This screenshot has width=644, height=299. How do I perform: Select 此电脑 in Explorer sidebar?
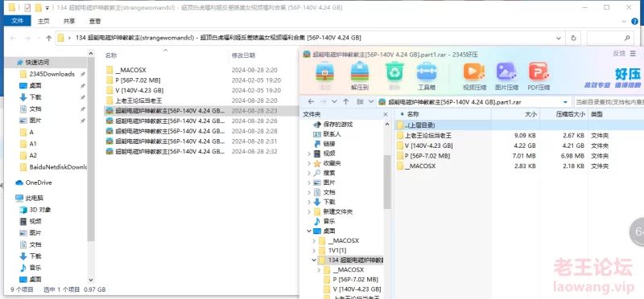tap(35, 198)
